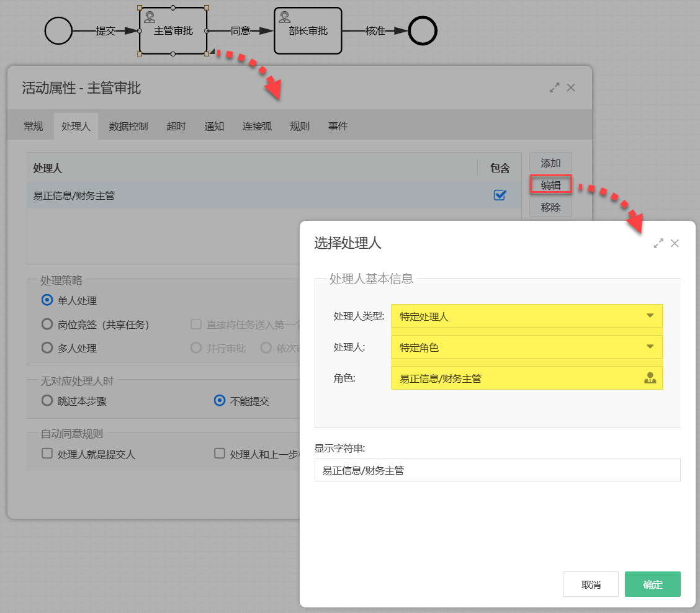Open the 处理人类型 dropdown
This screenshot has width=700, height=613.
[x=526, y=316]
